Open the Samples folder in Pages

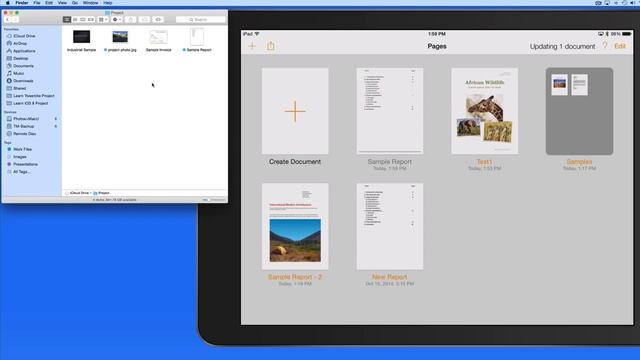pyautogui.click(x=579, y=111)
